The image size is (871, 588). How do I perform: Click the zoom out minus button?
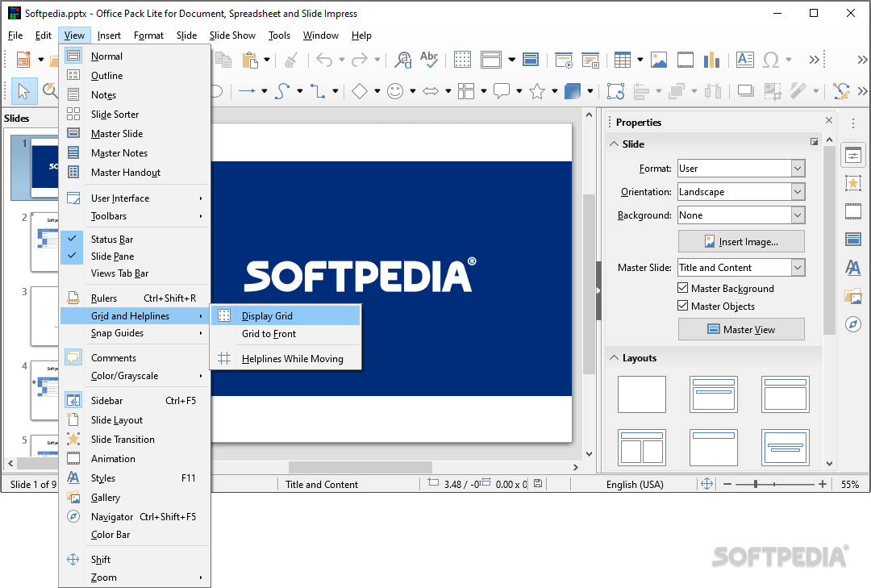pos(727,484)
